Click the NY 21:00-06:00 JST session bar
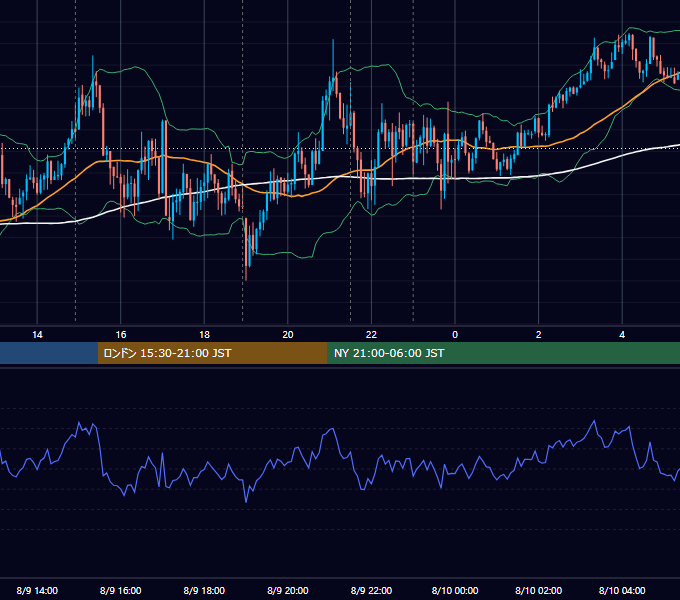 pos(503,353)
